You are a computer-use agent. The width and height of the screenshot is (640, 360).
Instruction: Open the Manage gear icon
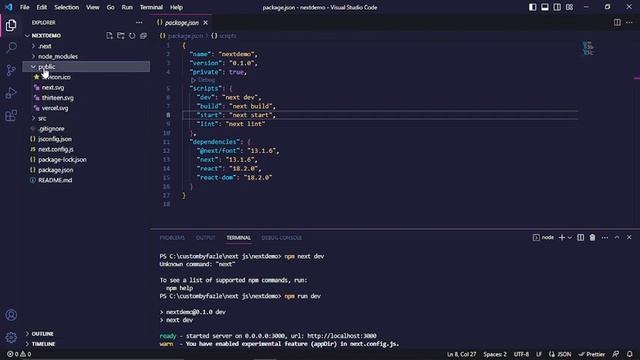(11, 337)
